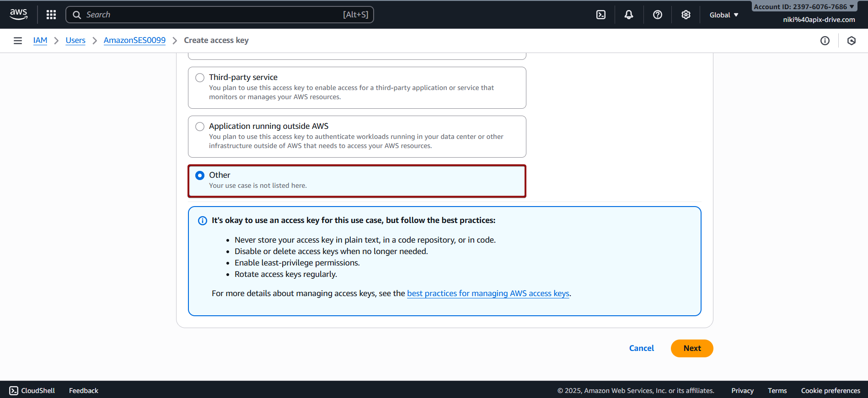Open the help question mark icon
Image resolution: width=868 pixels, height=398 pixels.
pyautogui.click(x=657, y=15)
